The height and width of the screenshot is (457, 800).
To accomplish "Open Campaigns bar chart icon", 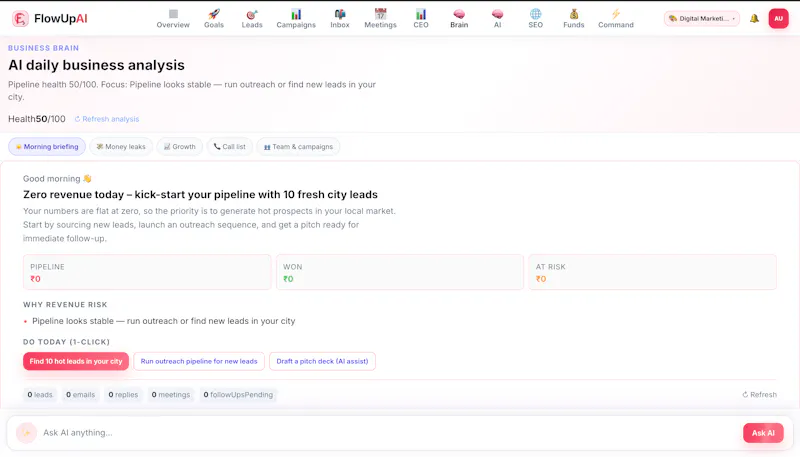I will tap(296, 14).
